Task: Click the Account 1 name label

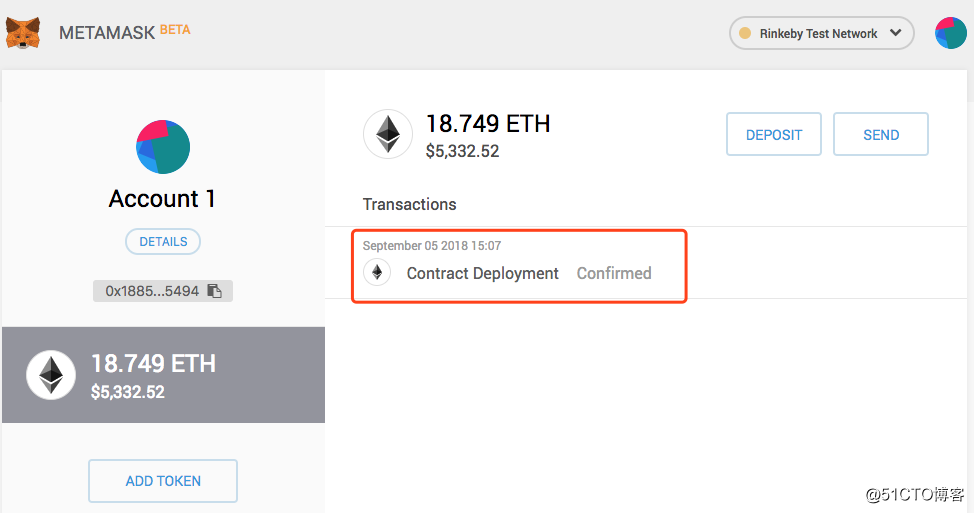Action: tap(163, 199)
